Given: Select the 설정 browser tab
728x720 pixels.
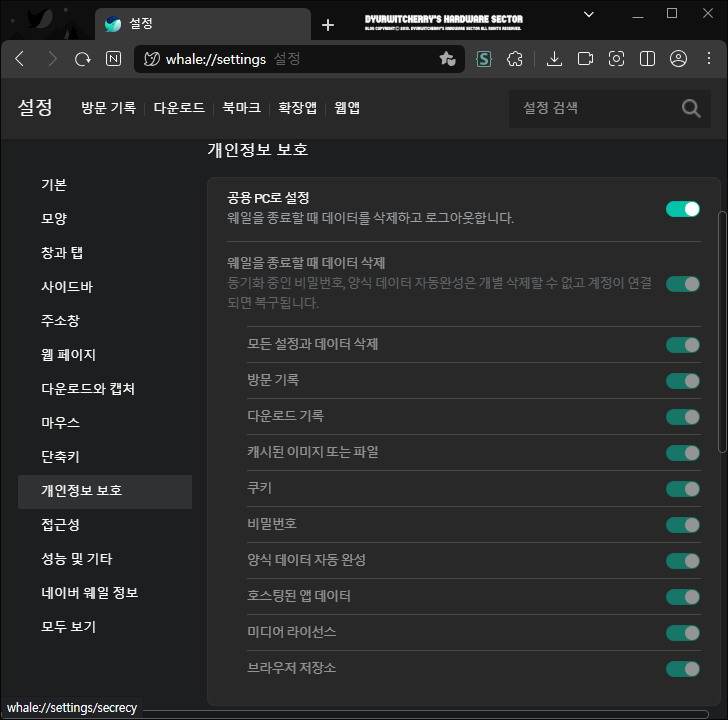Looking at the screenshot, I should pos(203,24).
